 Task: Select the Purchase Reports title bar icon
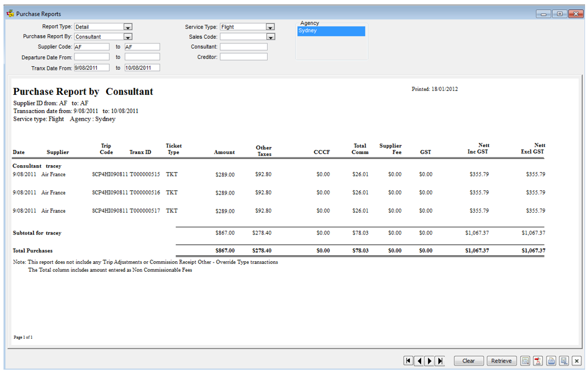tap(11, 13)
